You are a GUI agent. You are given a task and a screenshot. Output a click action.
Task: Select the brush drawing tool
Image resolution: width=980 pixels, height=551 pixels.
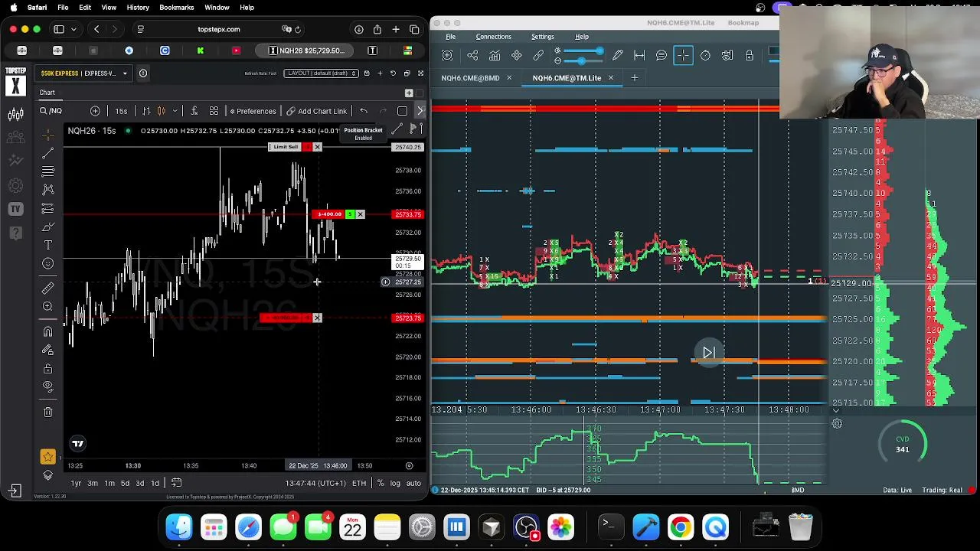(x=47, y=227)
